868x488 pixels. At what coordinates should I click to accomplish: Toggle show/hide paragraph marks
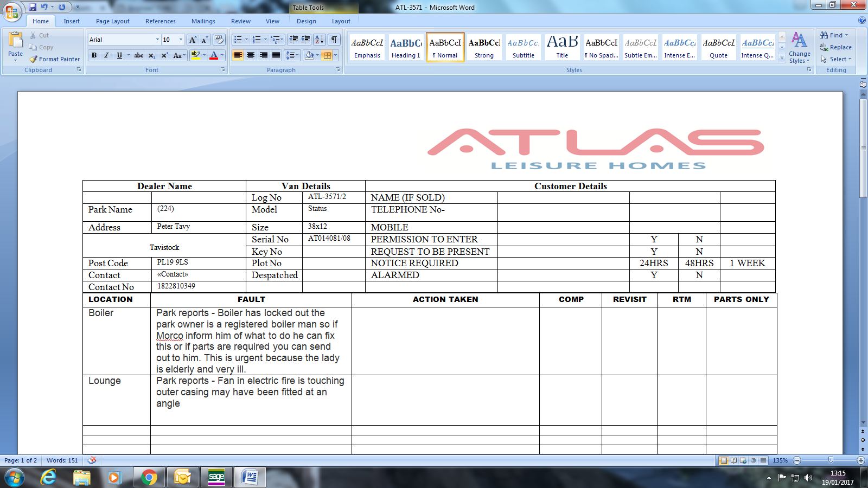tap(334, 40)
